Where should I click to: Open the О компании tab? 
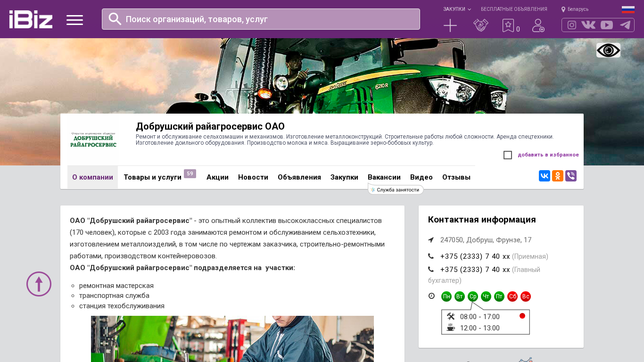click(x=92, y=177)
